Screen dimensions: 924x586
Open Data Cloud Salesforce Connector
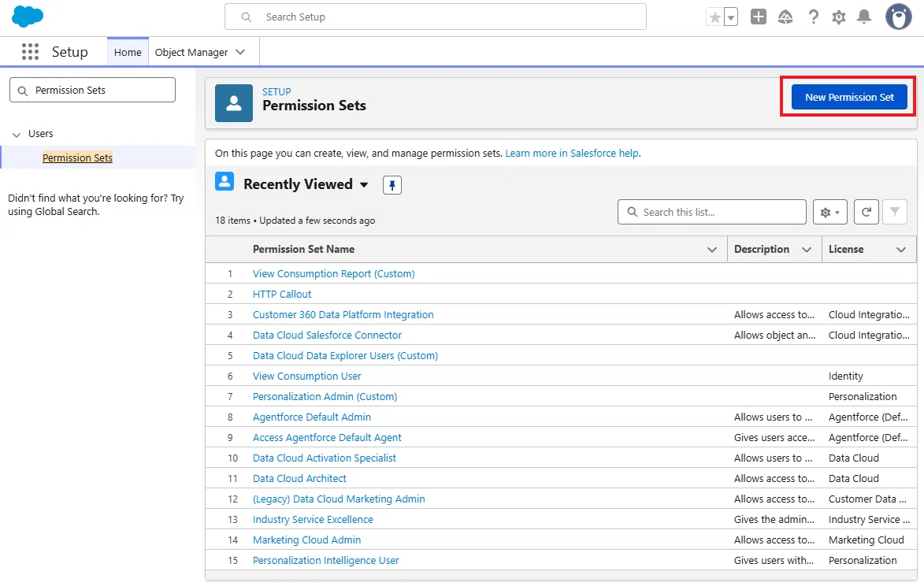(327, 335)
